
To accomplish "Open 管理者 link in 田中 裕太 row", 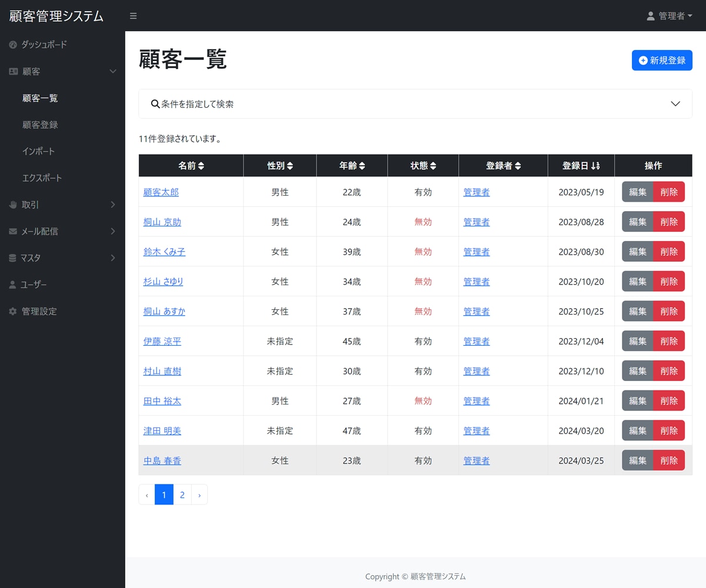I will (x=477, y=401).
